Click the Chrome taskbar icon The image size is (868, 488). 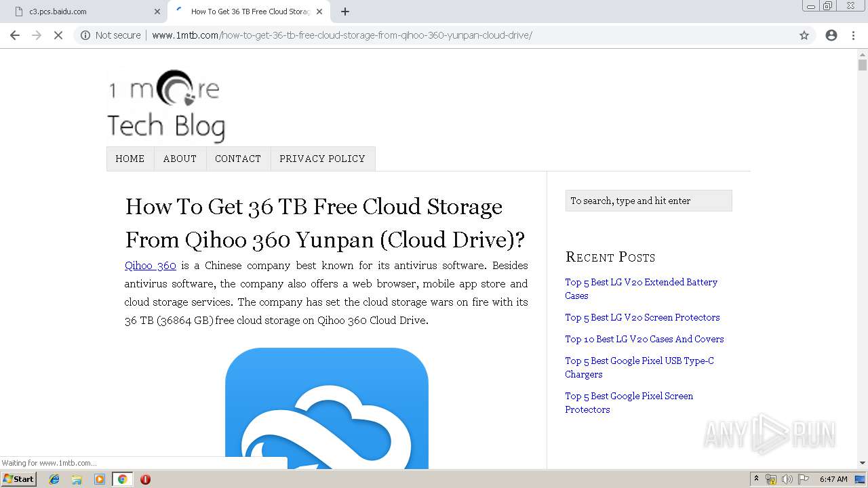click(122, 479)
